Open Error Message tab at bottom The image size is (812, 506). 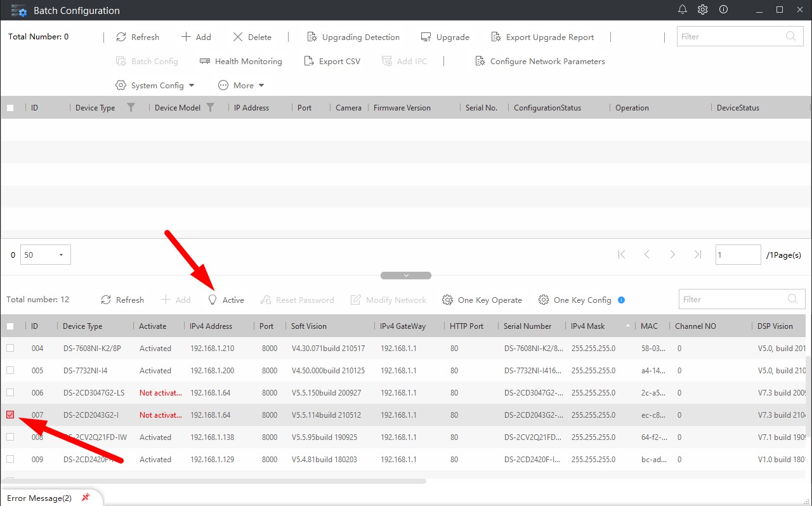click(x=39, y=498)
